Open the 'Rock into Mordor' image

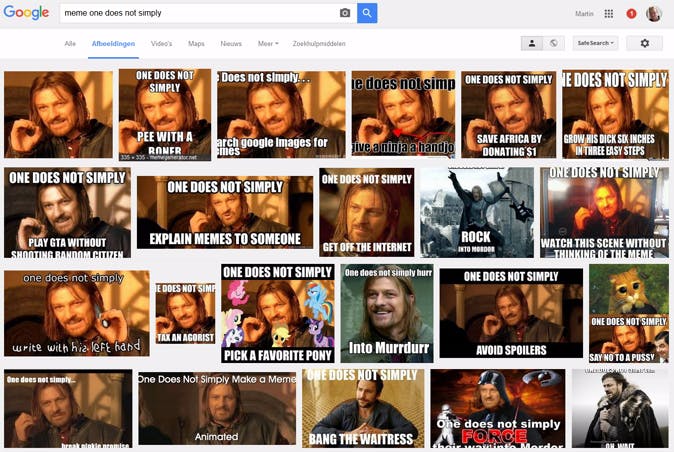[477, 213]
